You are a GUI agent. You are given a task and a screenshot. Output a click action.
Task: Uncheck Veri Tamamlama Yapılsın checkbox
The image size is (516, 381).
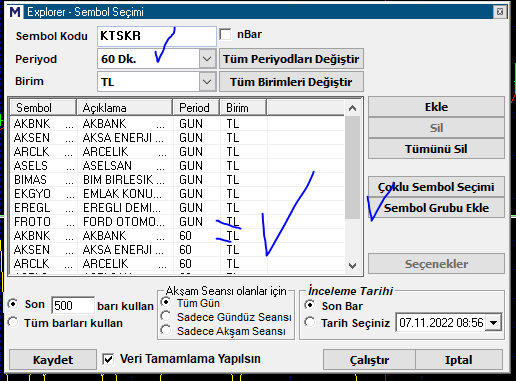[108, 359]
